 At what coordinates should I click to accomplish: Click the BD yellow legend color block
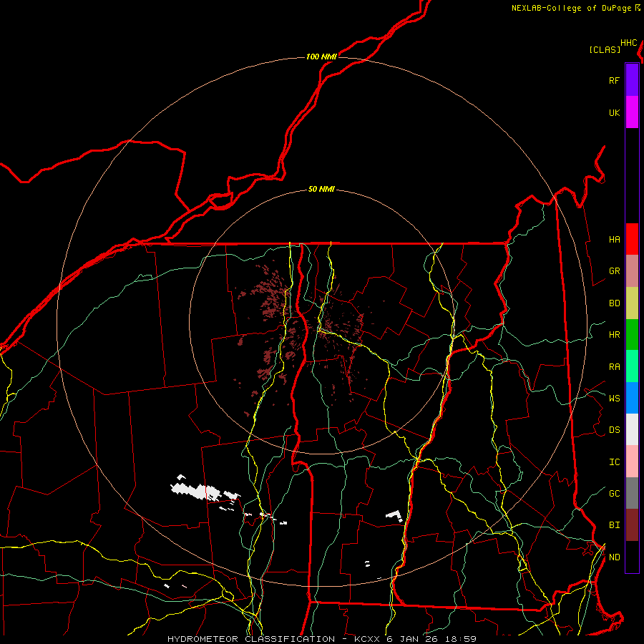632,303
